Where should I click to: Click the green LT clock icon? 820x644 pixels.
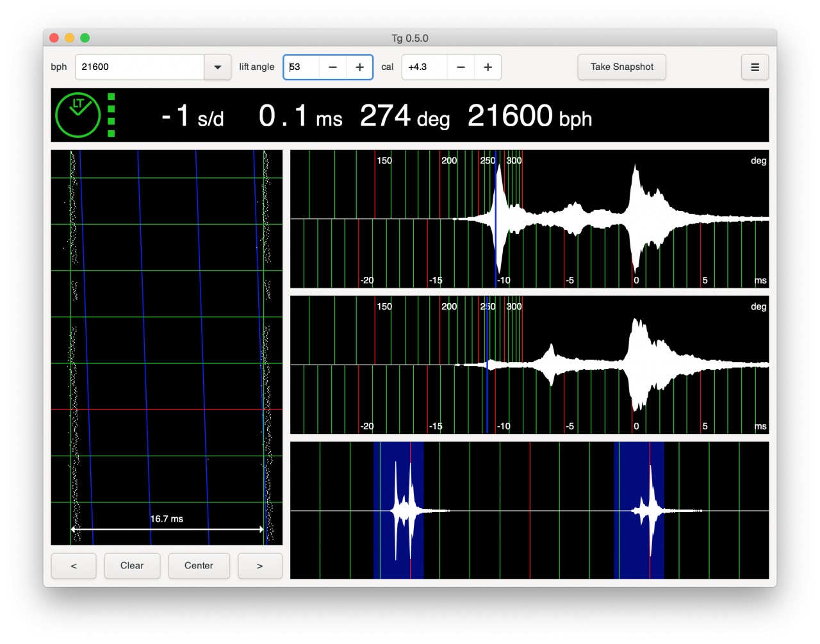click(x=78, y=115)
